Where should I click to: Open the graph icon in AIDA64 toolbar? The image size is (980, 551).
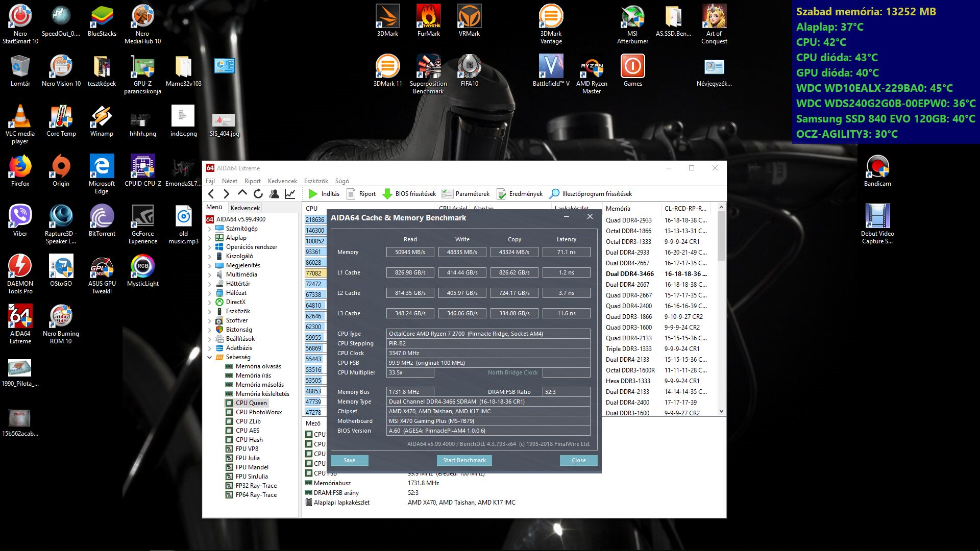(x=290, y=194)
